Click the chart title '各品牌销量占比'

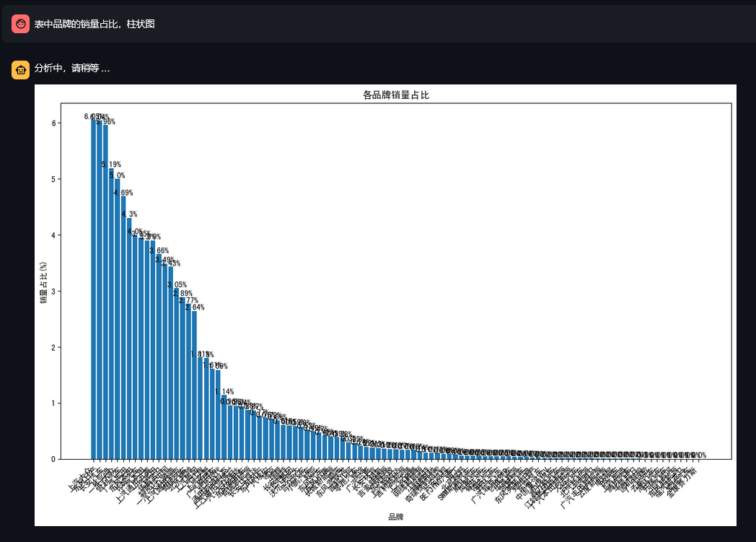pyautogui.click(x=396, y=95)
